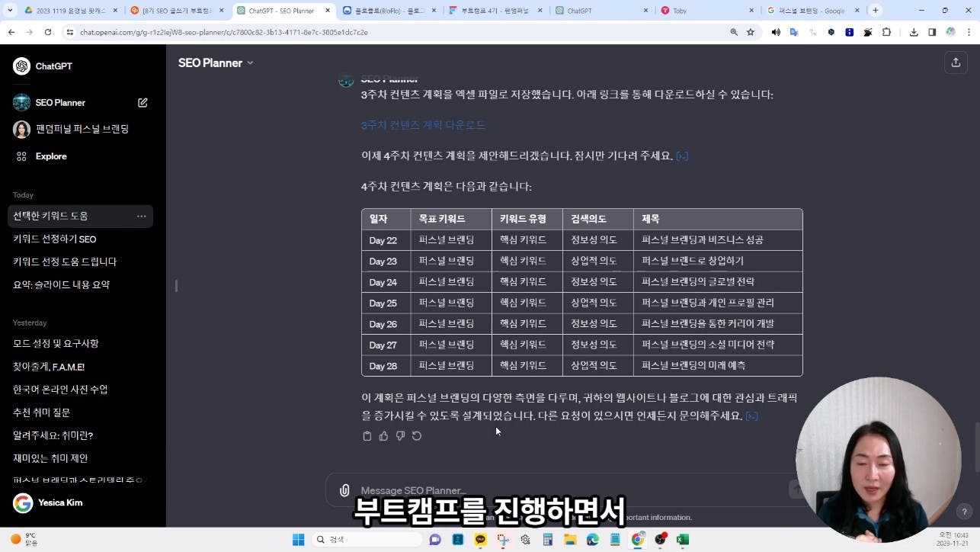Select chat 키워드 선정하기 SEO
The width and height of the screenshot is (980, 552).
click(x=54, y=239)
